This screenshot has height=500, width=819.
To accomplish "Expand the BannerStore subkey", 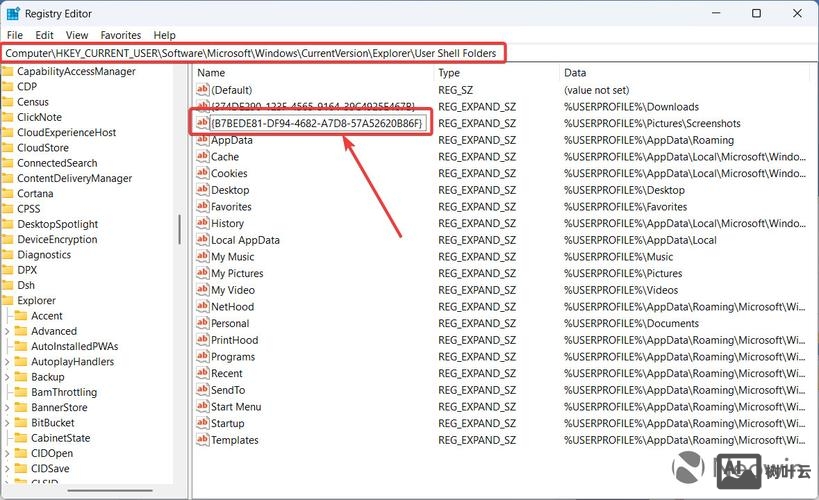I will pyautogui.click(x=8, y=408).
